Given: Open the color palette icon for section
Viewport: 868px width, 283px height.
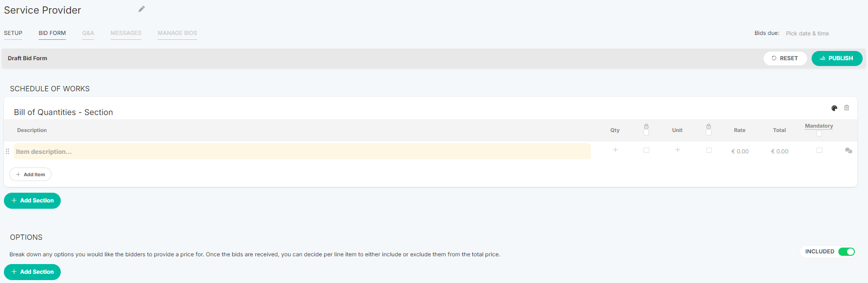Looking at the screenshot, I should click(x=834, y=108).
